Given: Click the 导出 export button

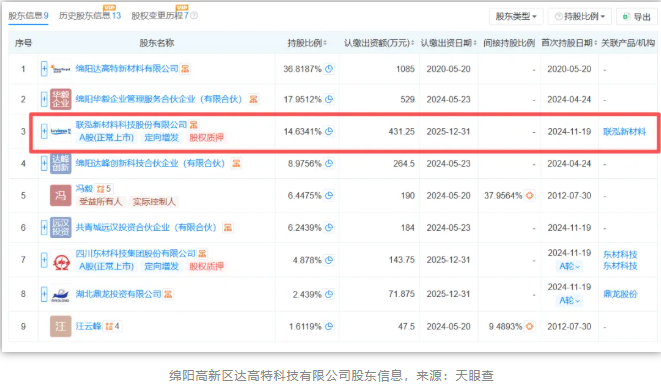Looking at the screenshot, I should coord(637,16).
